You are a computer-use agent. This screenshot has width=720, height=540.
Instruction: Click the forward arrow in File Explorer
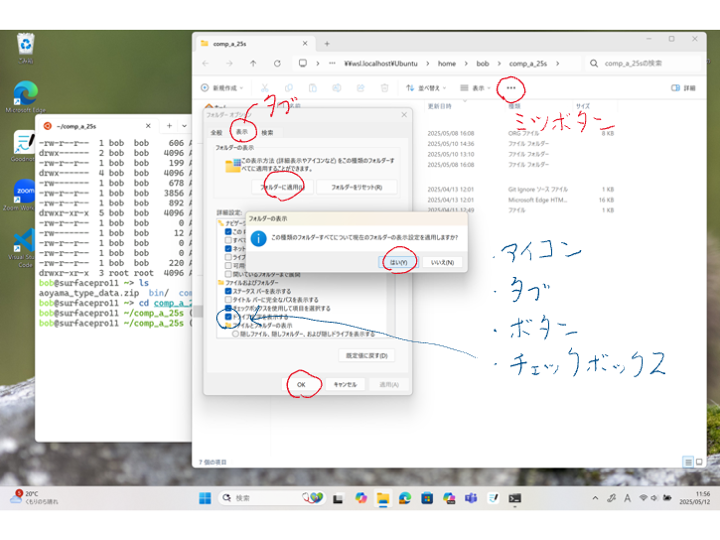(x=229, y=63)
